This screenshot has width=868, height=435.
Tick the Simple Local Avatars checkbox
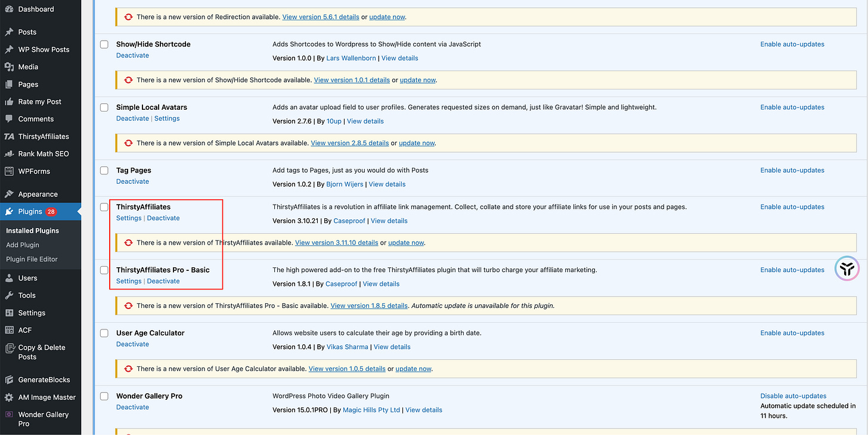click(104, 107)
